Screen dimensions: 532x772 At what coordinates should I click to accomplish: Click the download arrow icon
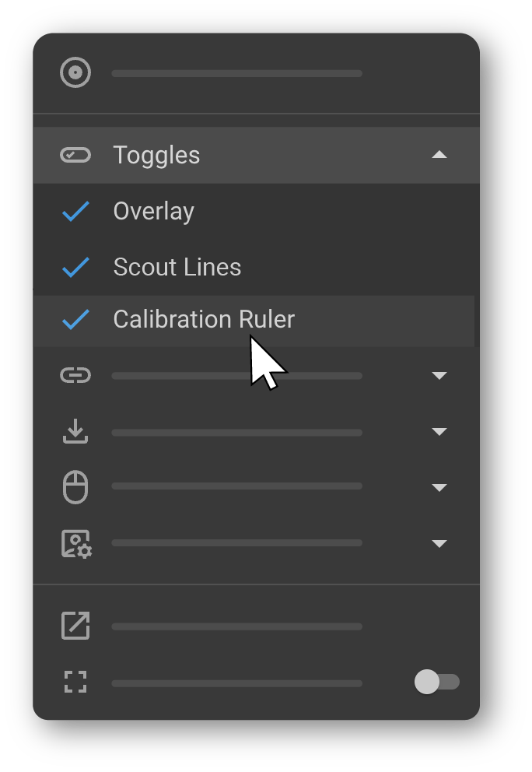[x=75, y=432]
